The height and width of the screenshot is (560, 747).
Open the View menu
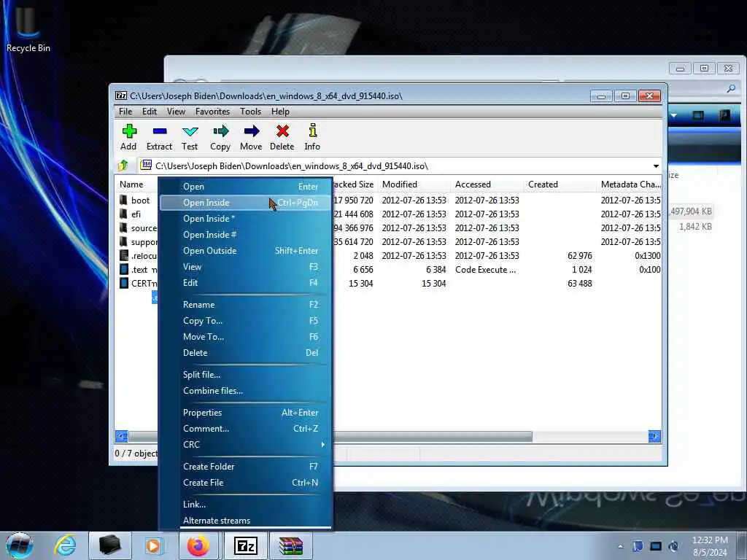[176, 112]
